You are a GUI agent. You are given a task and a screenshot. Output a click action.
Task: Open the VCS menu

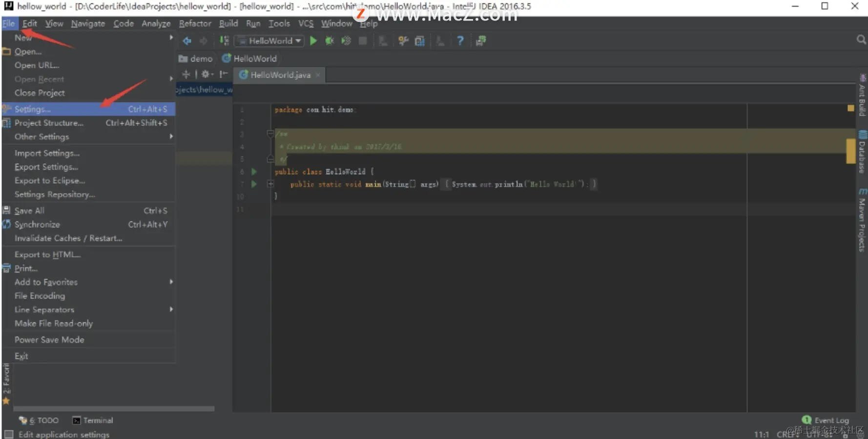[306, 23]
